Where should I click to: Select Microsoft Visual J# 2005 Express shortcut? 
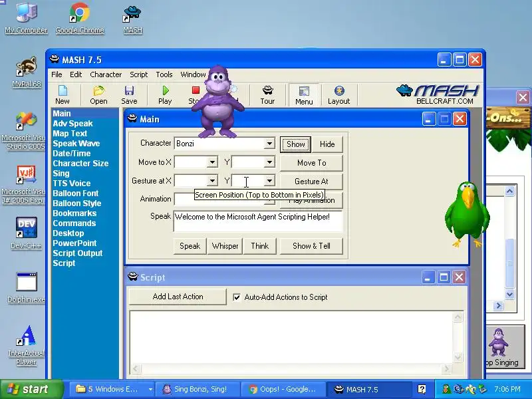pyautogui.click(x=24, y=185)
